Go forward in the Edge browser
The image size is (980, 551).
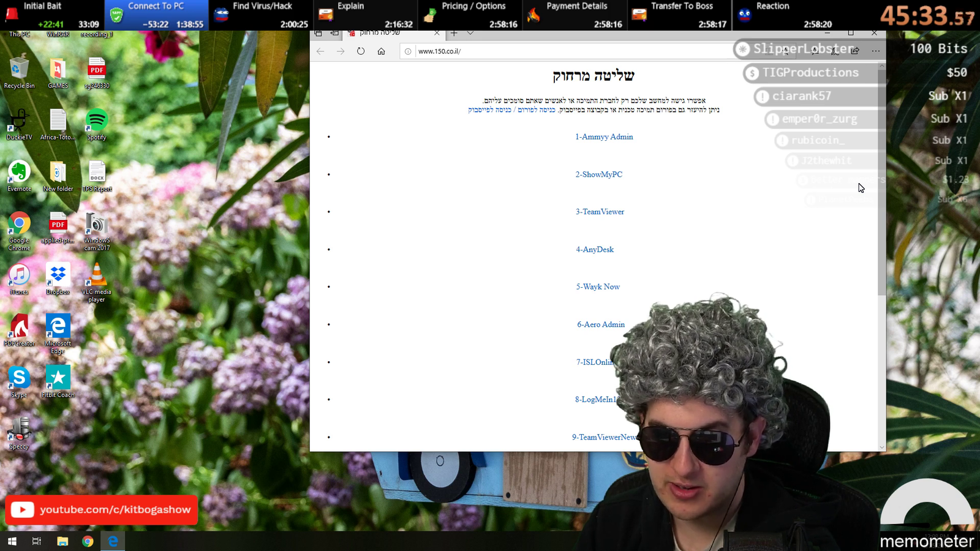(341, 51)
